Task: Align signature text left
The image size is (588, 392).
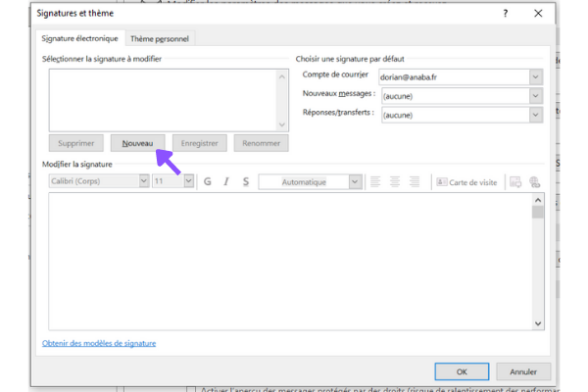Action: [x=375, y=181]
